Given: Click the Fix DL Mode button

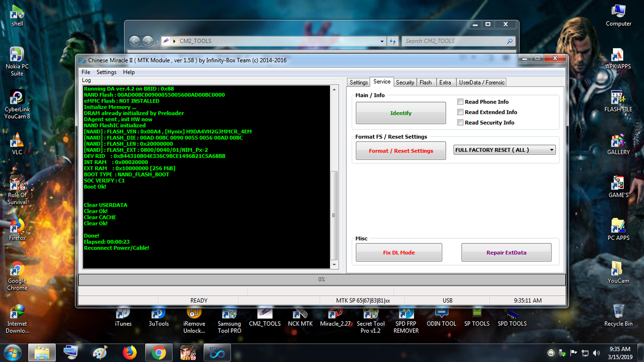Looking at the screenshot, I should point(399,252).
